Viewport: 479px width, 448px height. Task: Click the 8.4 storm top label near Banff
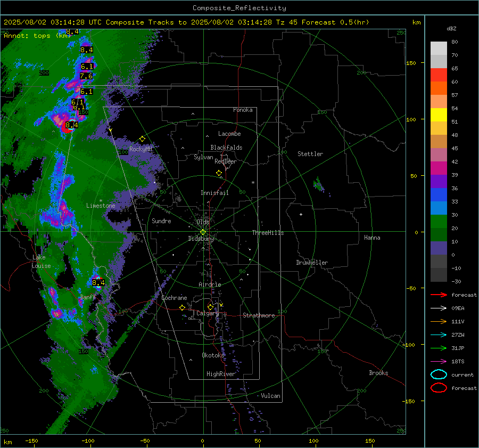[x=98, y=282]
